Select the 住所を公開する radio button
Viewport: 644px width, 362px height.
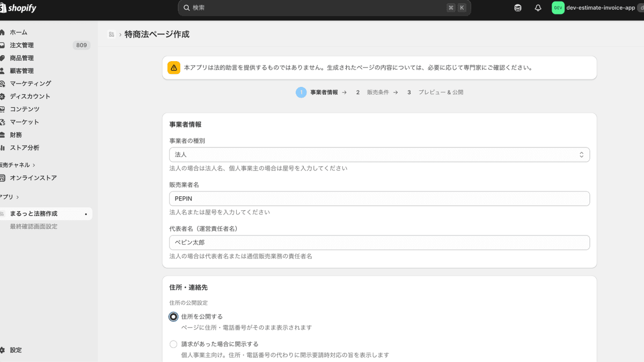pos(173,316)
